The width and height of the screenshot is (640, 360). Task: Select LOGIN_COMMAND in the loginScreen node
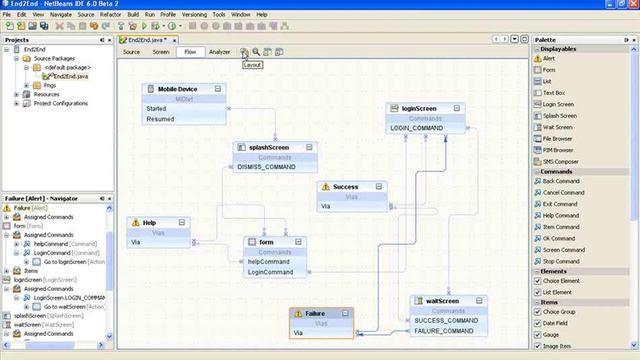point(416,128)
